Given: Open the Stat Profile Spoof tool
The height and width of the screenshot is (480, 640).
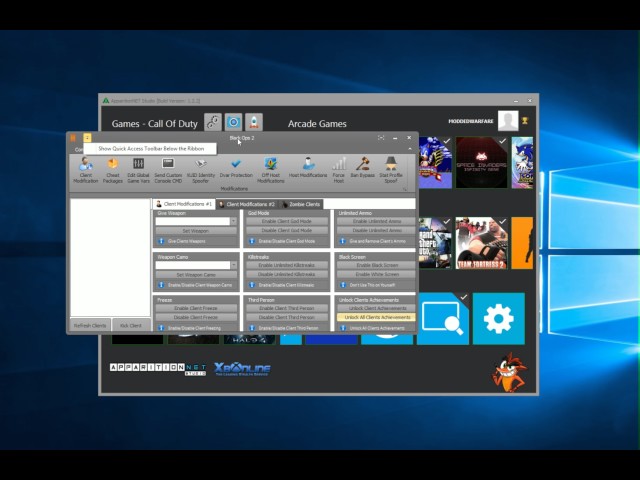Looking at the screenshot, I should click(391, 170).
